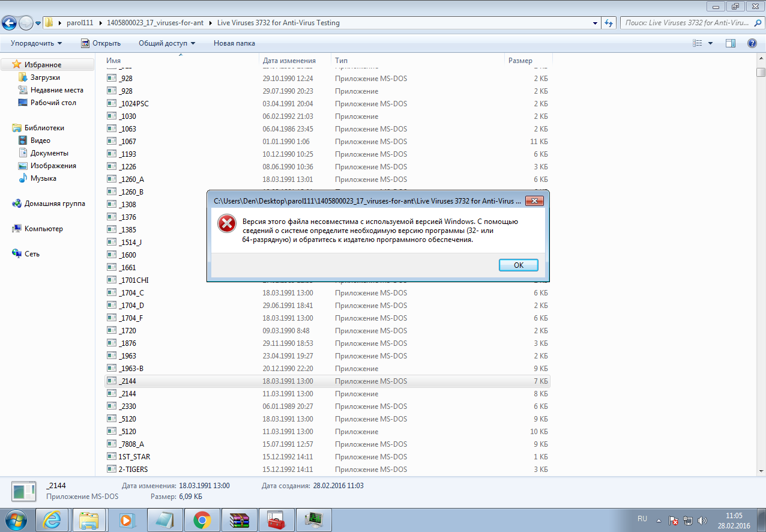Click the Открыть toolbar button
The image size is (766, 532).
101,43
